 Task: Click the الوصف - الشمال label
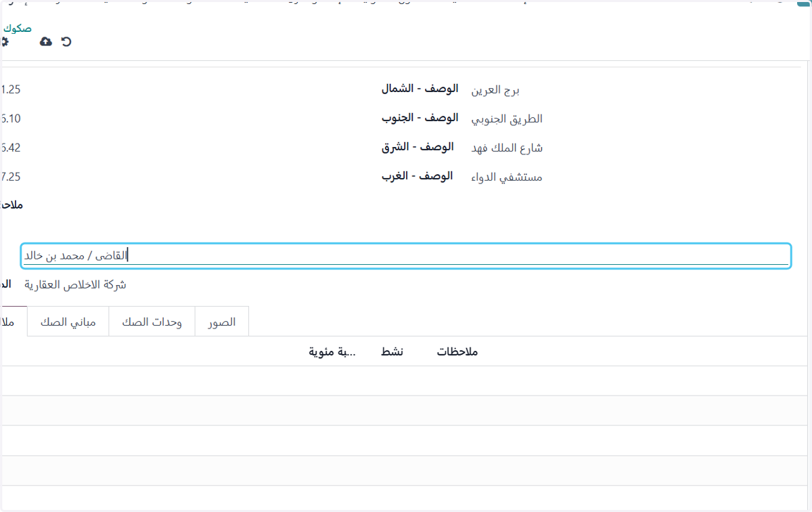tap(420, 89)
